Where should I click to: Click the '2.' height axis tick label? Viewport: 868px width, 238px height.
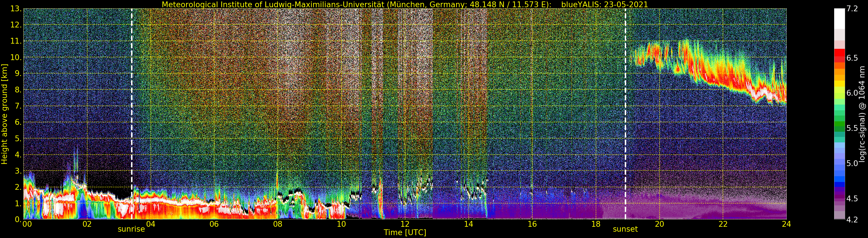[18, 187]
